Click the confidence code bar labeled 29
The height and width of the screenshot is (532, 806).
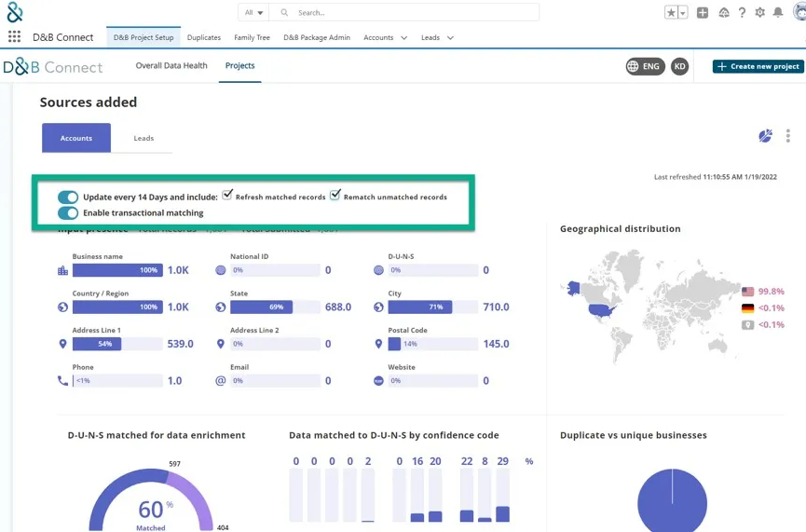(503, 496)
